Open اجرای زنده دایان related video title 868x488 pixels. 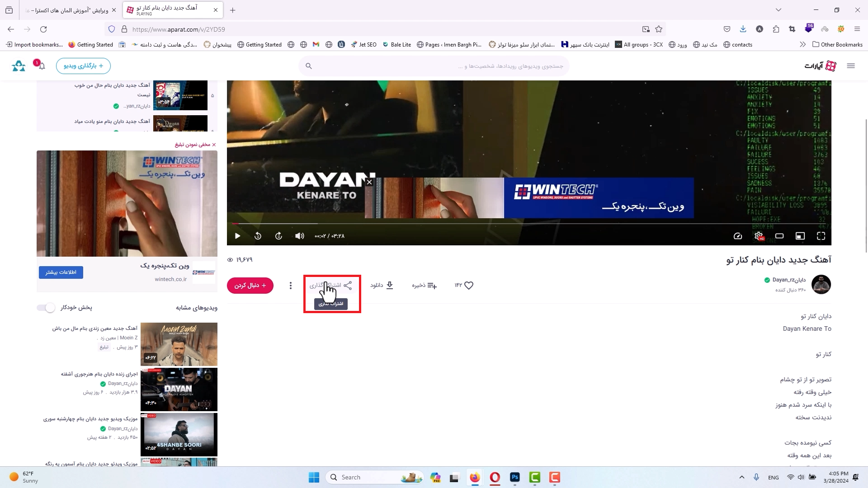[99, 374]
